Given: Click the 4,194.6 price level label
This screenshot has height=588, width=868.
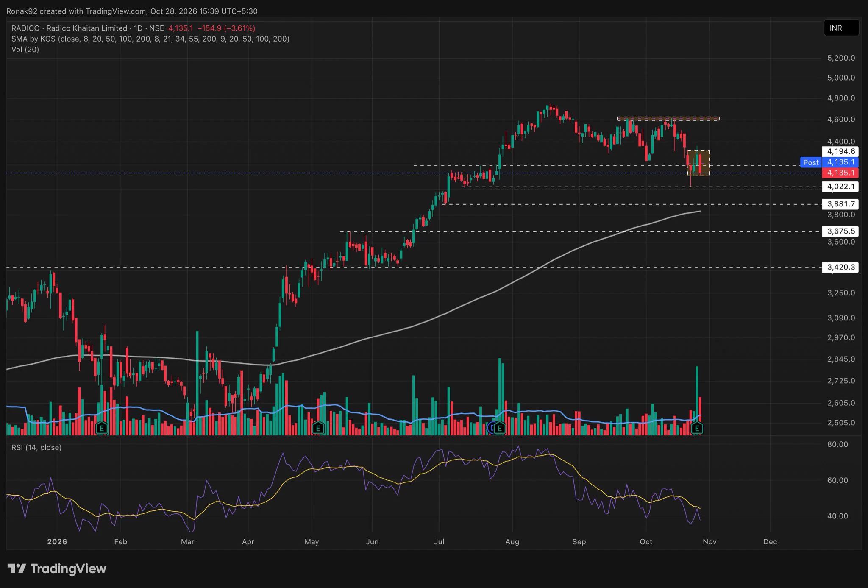Looking at the screenshot, I should (840, 151).
